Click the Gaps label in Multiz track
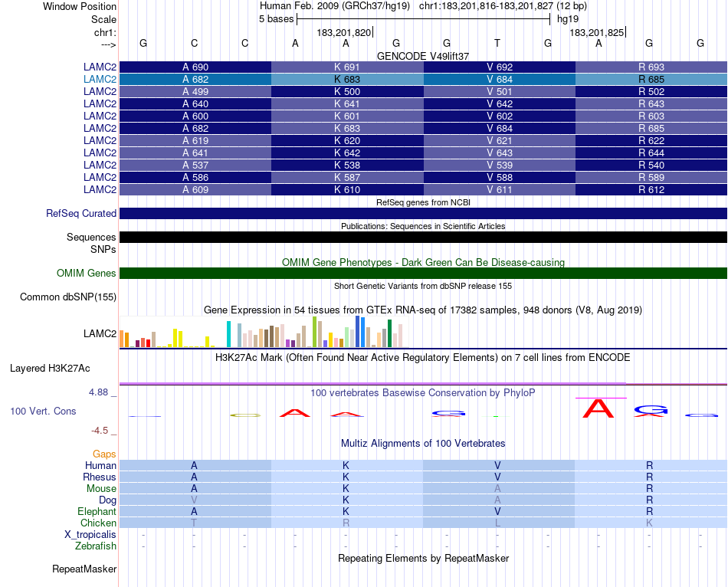The image size is (728, 587). tap(104, 454)
